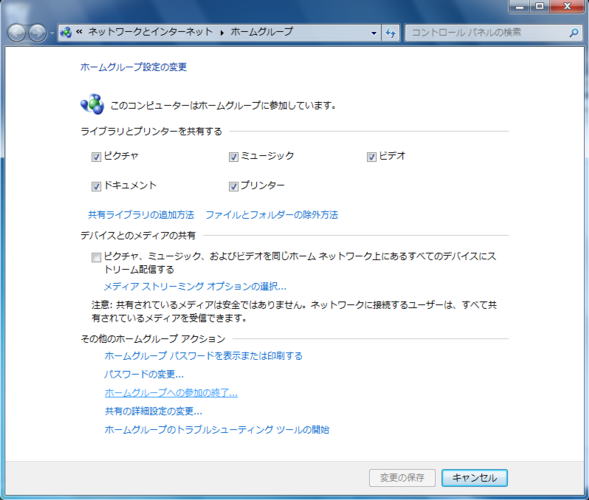The height and width of the screenshot is (500, 589).
Task: Click the Forward navigation arrow button
Action: (38, 33)
